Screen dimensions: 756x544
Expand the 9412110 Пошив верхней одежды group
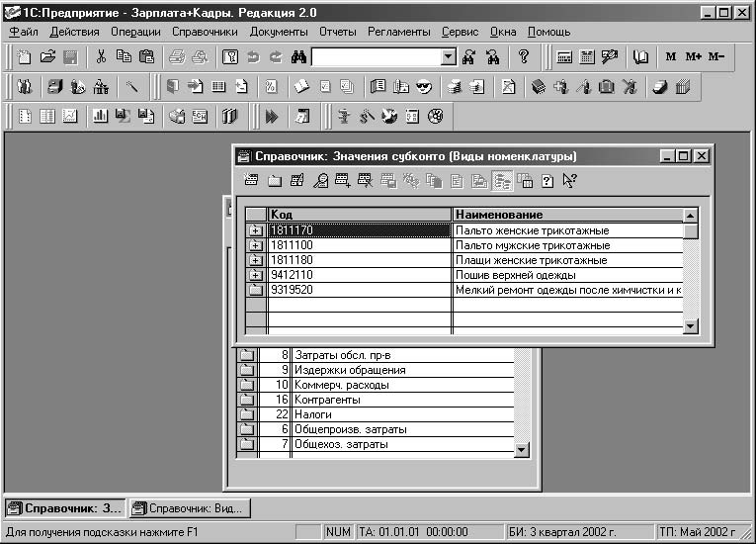[x=256, y=275]
